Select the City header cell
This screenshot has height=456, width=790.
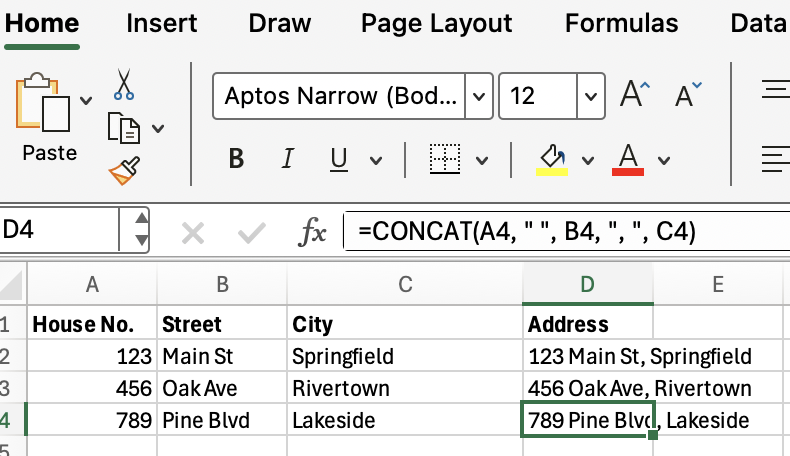coord(405,323)
